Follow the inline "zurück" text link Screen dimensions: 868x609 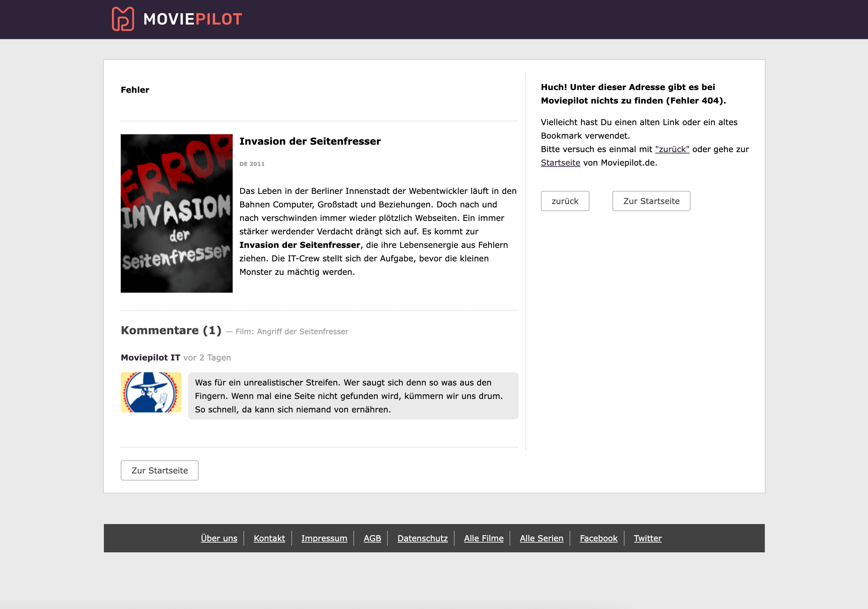(672, 149)
